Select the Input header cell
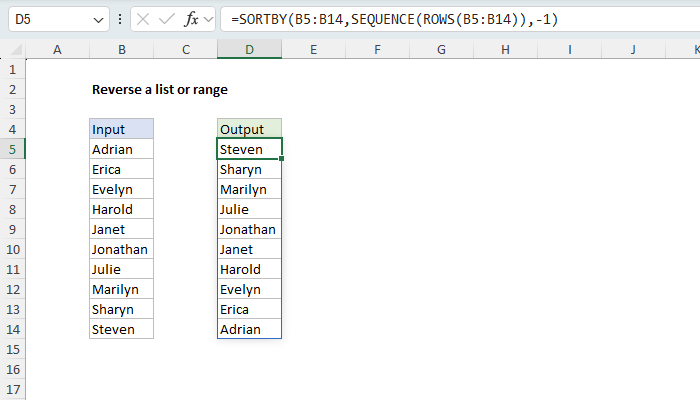Screen dimensions: 700x400 [121, 129]
